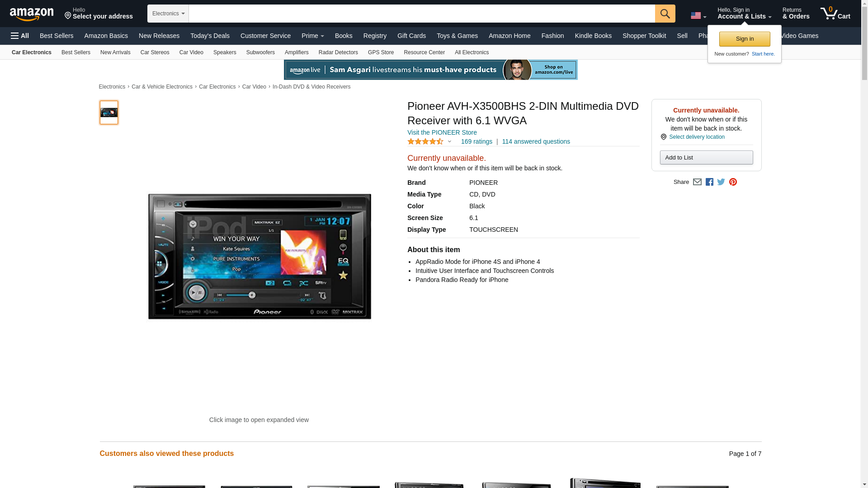The height and width of the screenshot is (488, 868).
Task: Click in the search text field
Action: click(421, 14)
